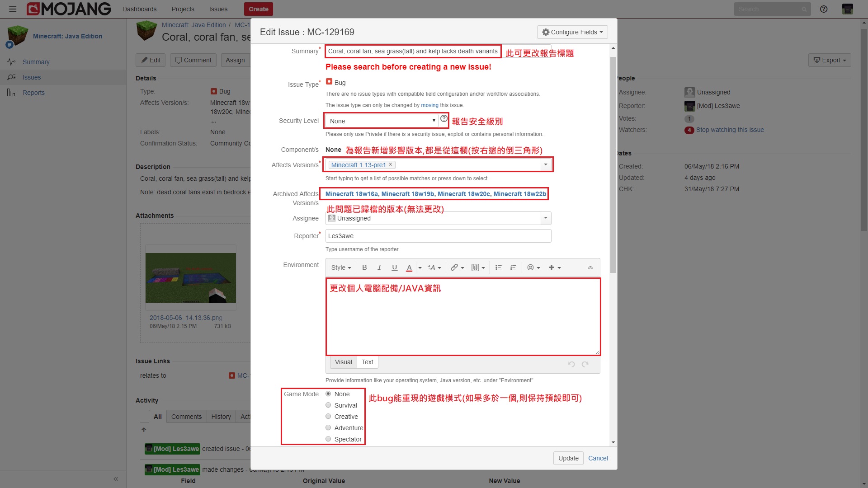Expand the Assignee dropdown arrow
Image resolution: width=868 pixels, height=488 pixels.
pyautogui.click(x=546, y=218)
